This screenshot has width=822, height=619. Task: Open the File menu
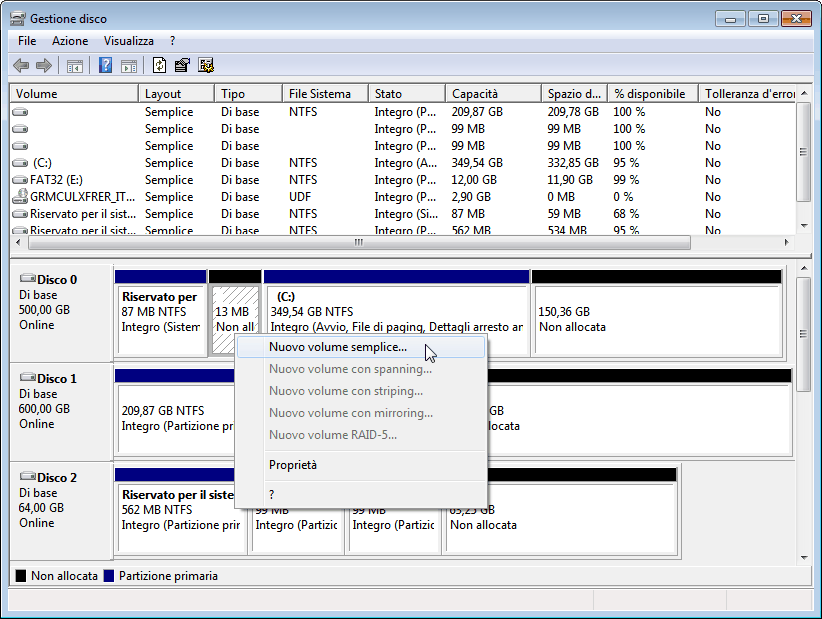pyautogui.click(x=27, y=41)
